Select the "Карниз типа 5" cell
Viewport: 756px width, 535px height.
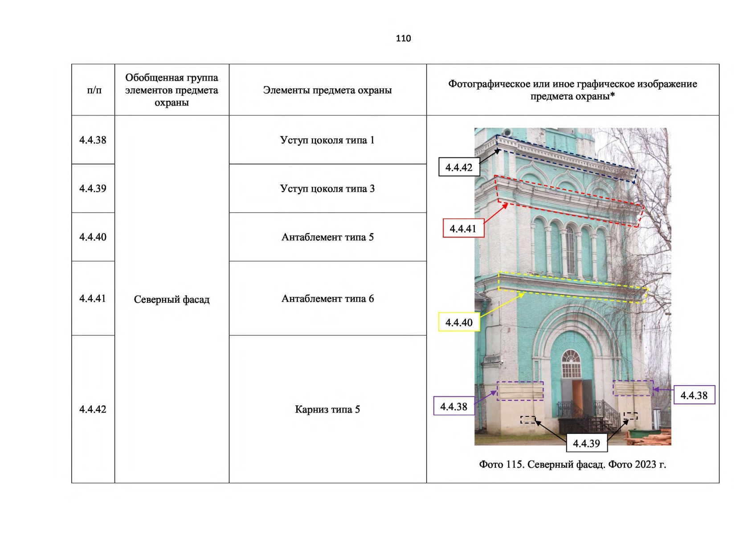(327, 409)
